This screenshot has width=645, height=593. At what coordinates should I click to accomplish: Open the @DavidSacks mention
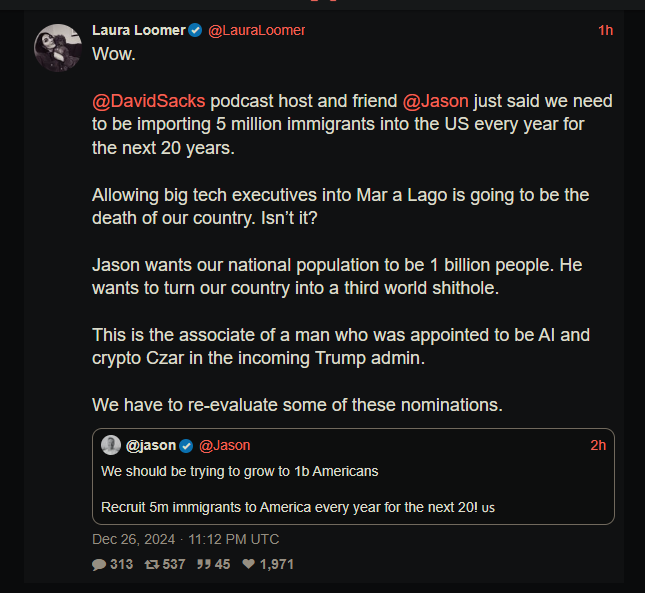(149, 101)
